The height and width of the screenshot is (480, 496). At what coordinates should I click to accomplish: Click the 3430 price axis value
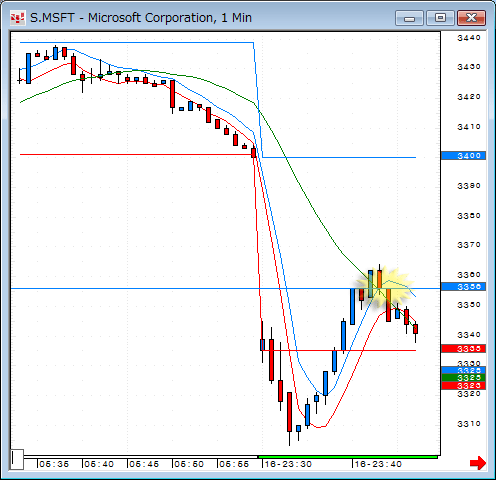click(469, 67)
